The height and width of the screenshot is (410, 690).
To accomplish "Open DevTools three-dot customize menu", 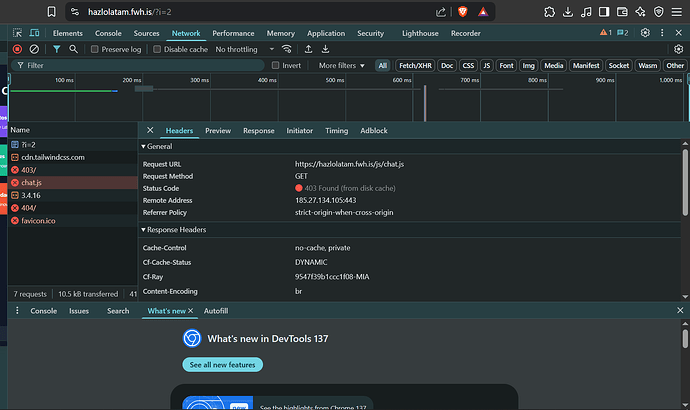I will pos(662,33).
